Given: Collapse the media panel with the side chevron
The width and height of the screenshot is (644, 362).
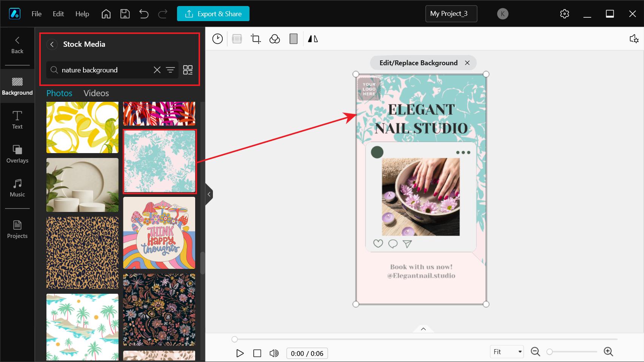Looking at the screenshot, I should 209,194.
